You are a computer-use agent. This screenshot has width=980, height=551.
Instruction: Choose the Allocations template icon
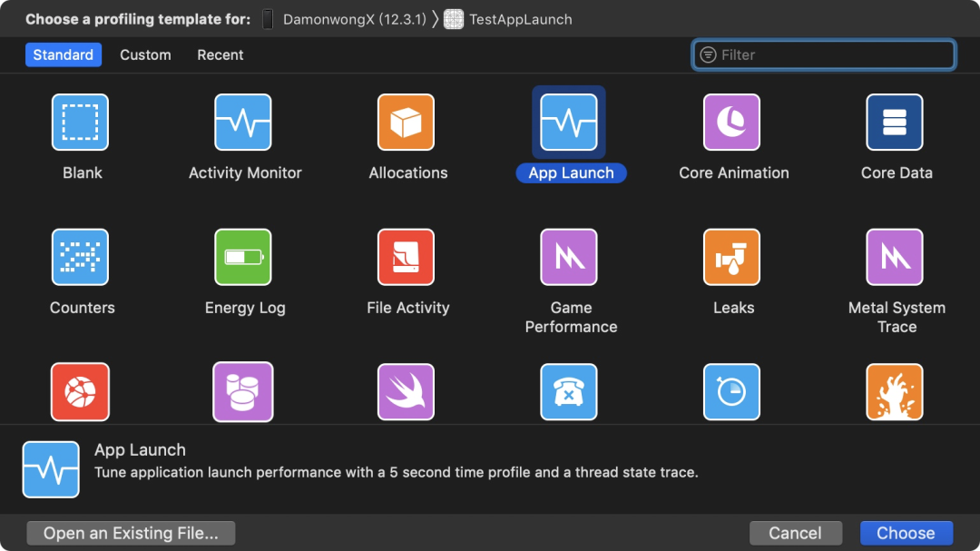click(x=406, y=122)
